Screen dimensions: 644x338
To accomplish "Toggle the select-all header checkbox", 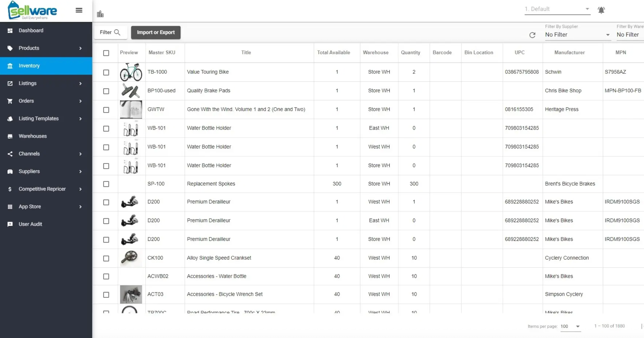I will 106,53.
